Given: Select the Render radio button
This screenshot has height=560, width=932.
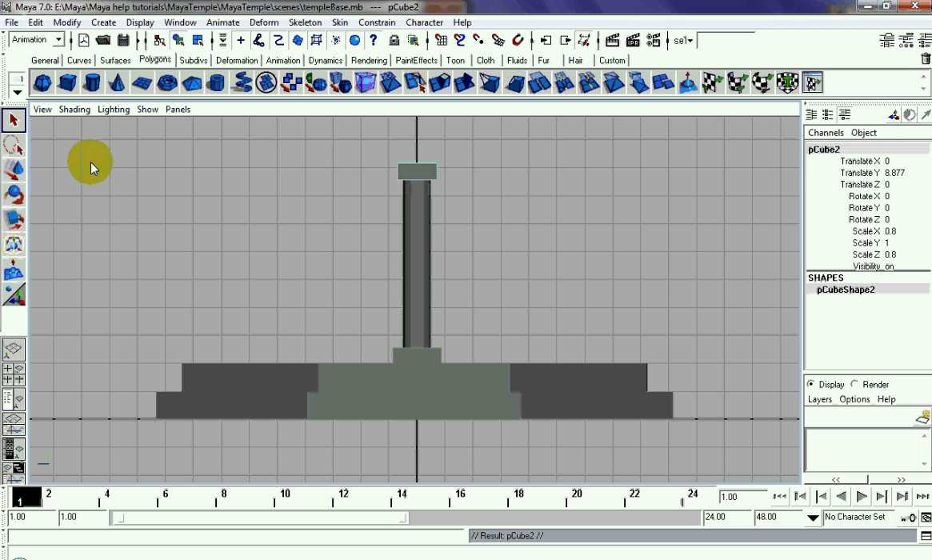Looking at the screenshot, I should (853, 384).
